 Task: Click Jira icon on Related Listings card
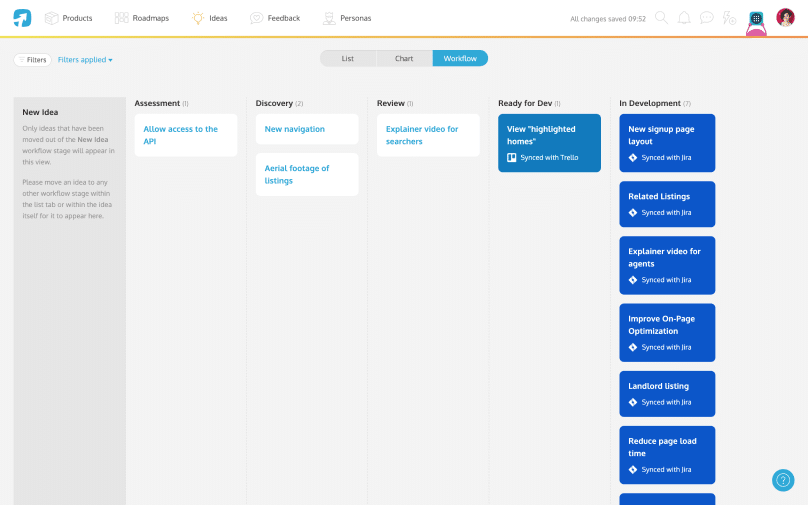(633, 212)
